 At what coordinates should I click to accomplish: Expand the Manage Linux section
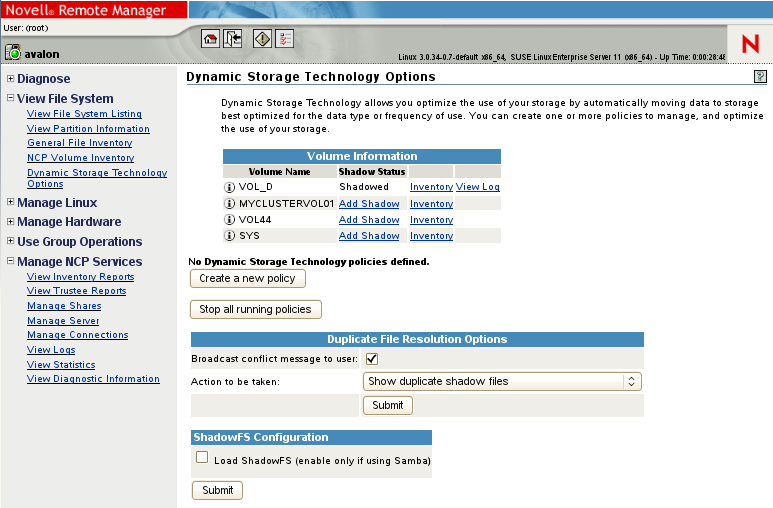(x=10, y=202)
